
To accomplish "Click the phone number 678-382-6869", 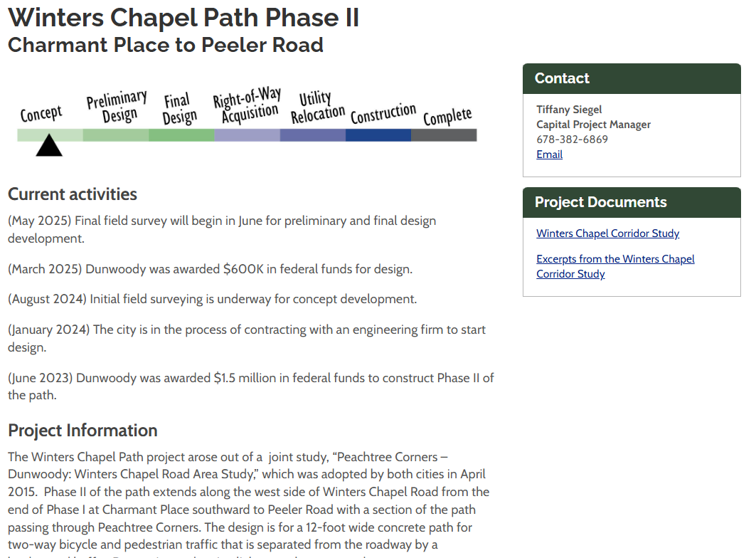I will click(x=573, y=139).
